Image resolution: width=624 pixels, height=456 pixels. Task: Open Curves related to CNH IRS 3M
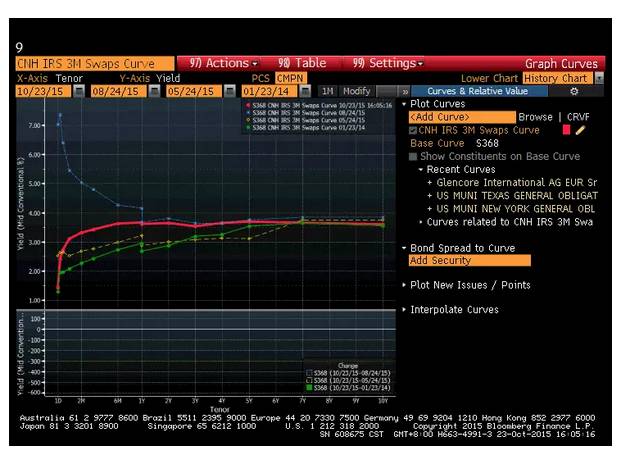(510, 222)
